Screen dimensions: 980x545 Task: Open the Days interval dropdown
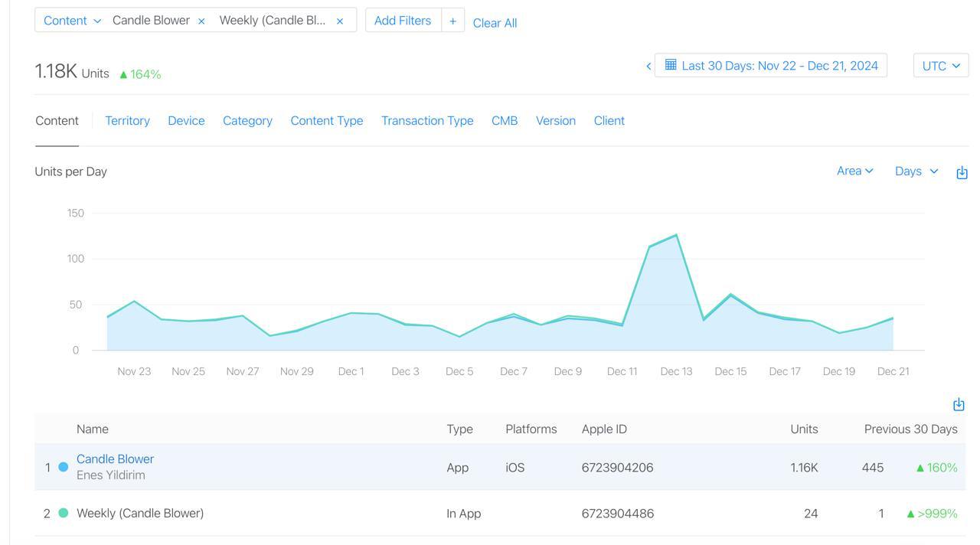[x=916, y=171]
